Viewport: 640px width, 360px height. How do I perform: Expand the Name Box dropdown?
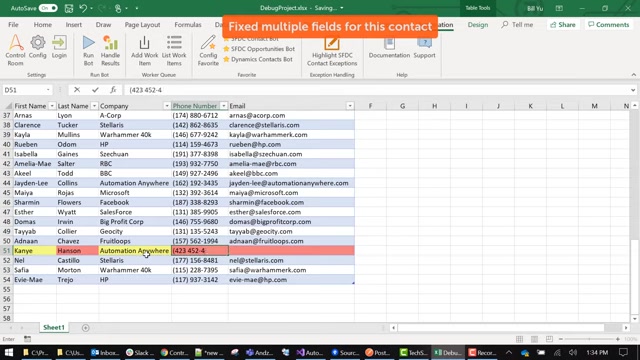pyautogui.click(x=48, y=90)
